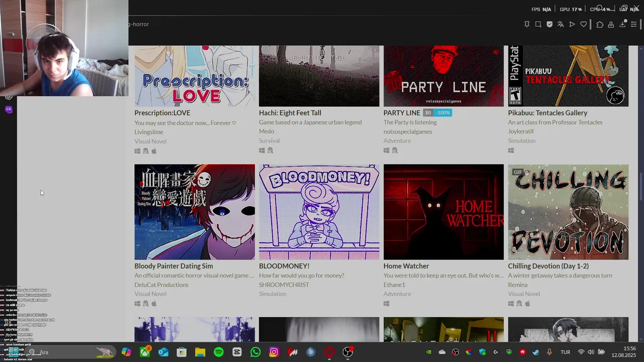Open the profile account icon
Viewport: 644px width, 362px height.
click(x=611, y=24)
